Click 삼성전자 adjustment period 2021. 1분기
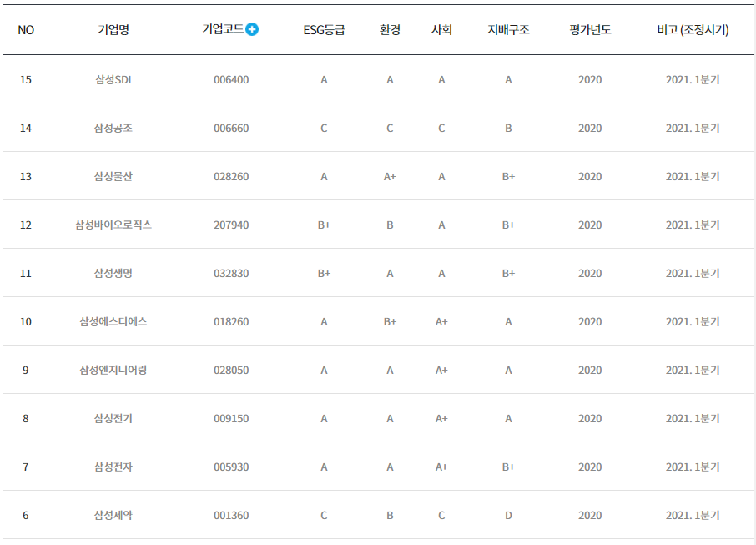Screen dimensions: 756x545 [x=693, y=467]
